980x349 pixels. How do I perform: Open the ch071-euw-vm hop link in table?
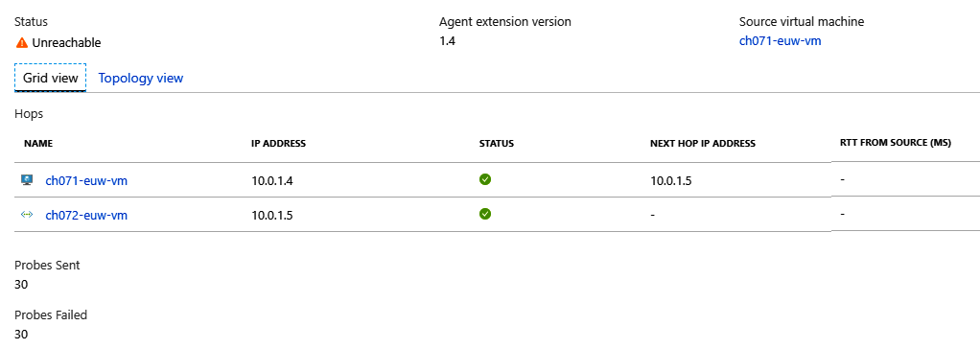pos(87,181)
